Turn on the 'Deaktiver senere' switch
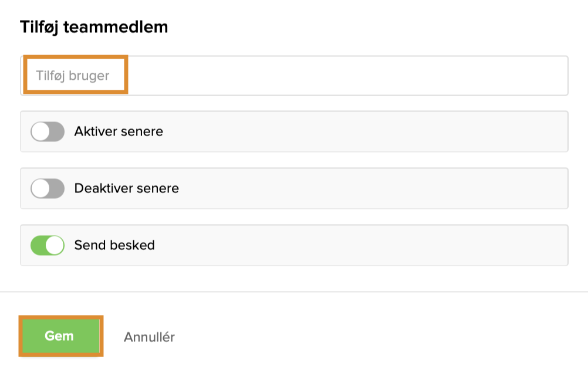Image resolution: width=588 pixels, height=373 pixels. pyautogui.click(x=47, y=188)
